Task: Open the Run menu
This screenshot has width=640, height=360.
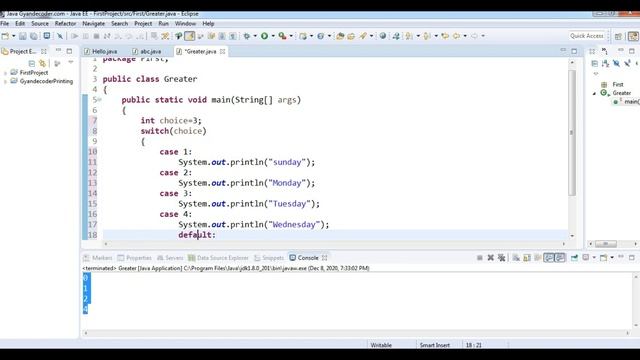Action: click(x=164, y=24)
